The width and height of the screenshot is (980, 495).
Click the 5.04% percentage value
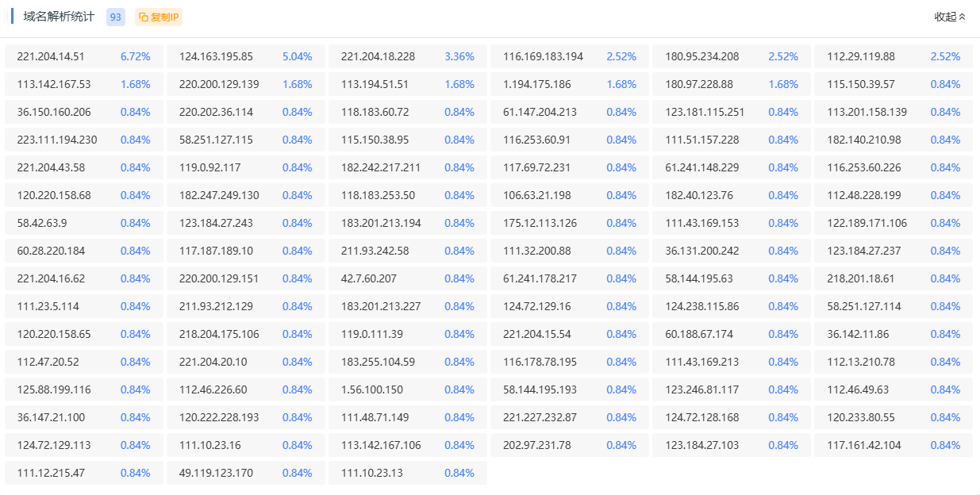click(x=297, y=56)
